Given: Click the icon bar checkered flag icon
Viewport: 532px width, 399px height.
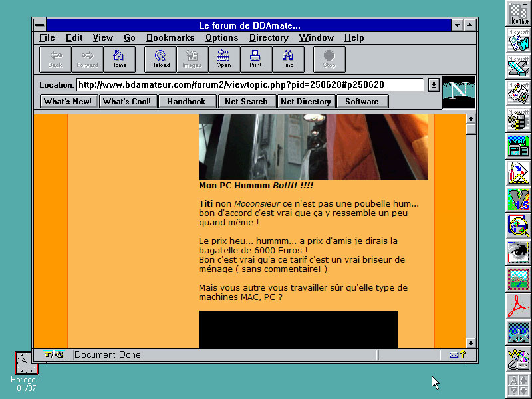Looking at the screenshot, I should click(519, 13).
